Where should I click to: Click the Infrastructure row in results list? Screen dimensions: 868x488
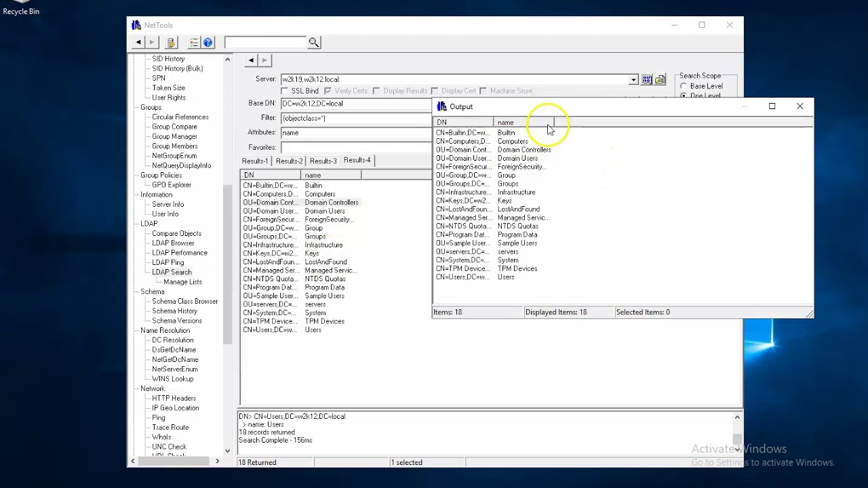pos(300,245)
